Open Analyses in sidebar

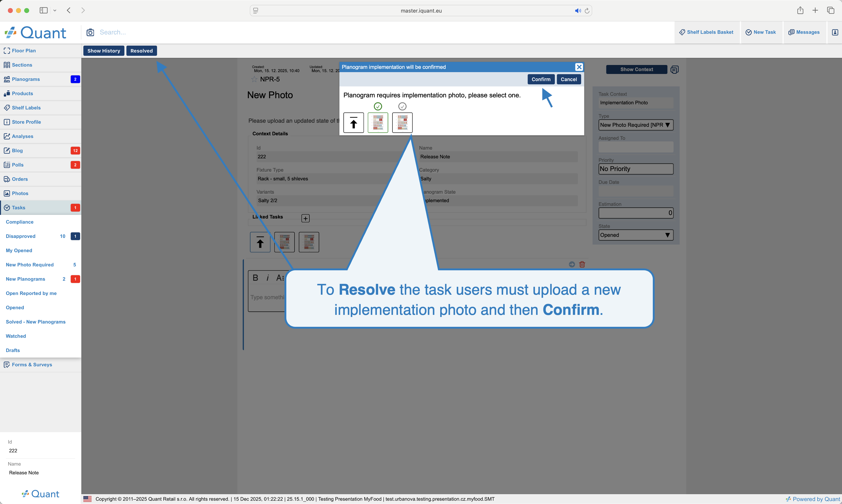(40, 136)
